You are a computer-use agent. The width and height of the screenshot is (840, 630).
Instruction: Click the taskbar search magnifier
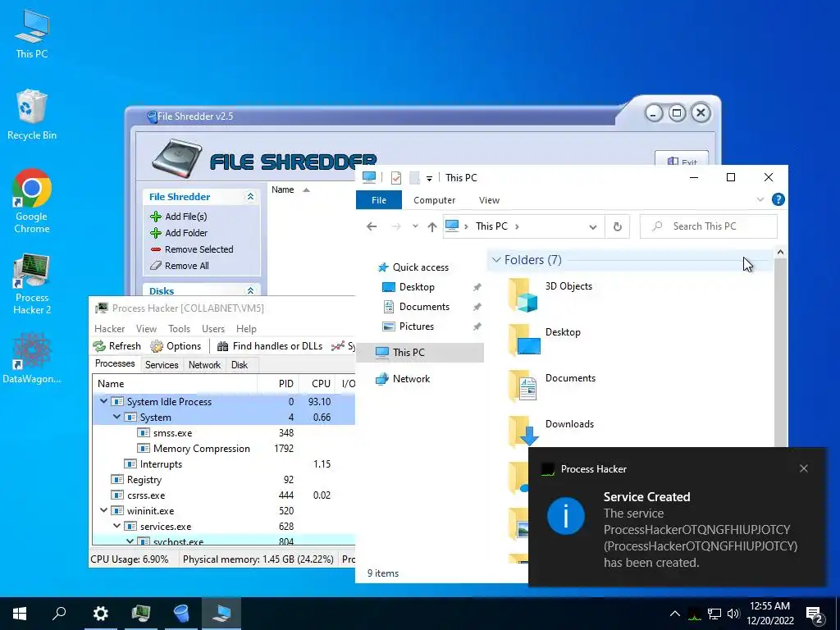coord(59,614)
